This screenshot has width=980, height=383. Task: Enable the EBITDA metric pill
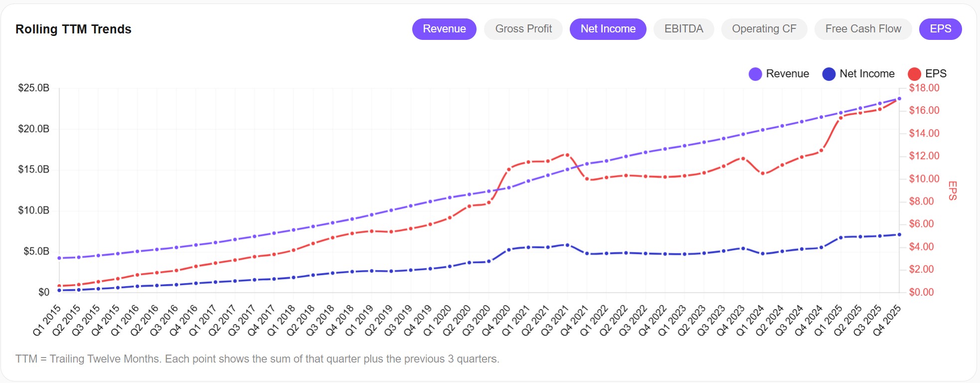[683, 28]
